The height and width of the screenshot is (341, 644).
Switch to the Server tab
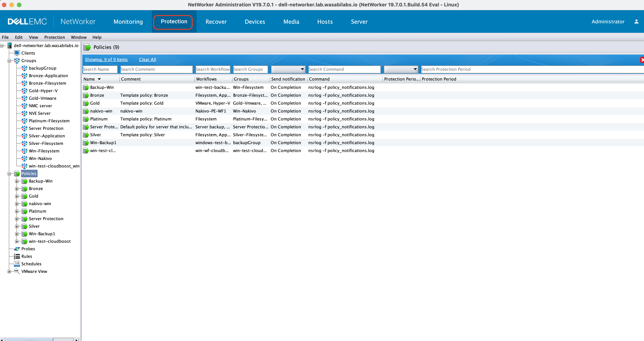pos(359,22)
